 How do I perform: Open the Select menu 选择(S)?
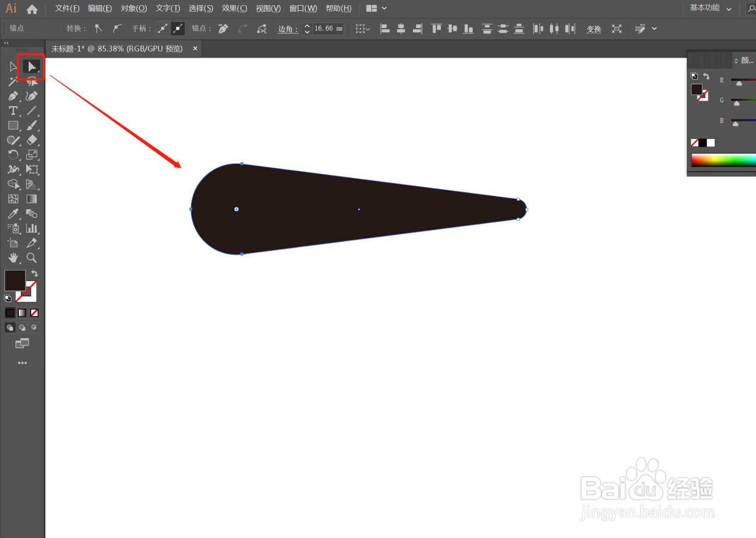201,9
